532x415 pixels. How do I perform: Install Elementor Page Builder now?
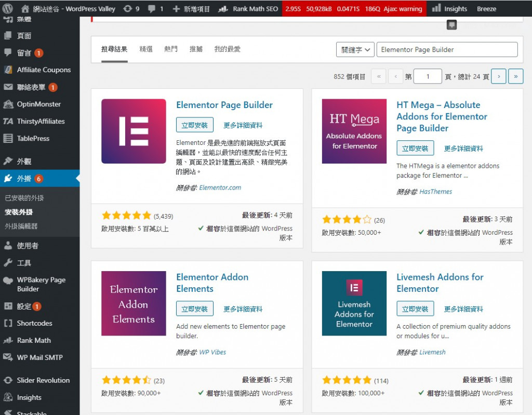pos(195,125)
